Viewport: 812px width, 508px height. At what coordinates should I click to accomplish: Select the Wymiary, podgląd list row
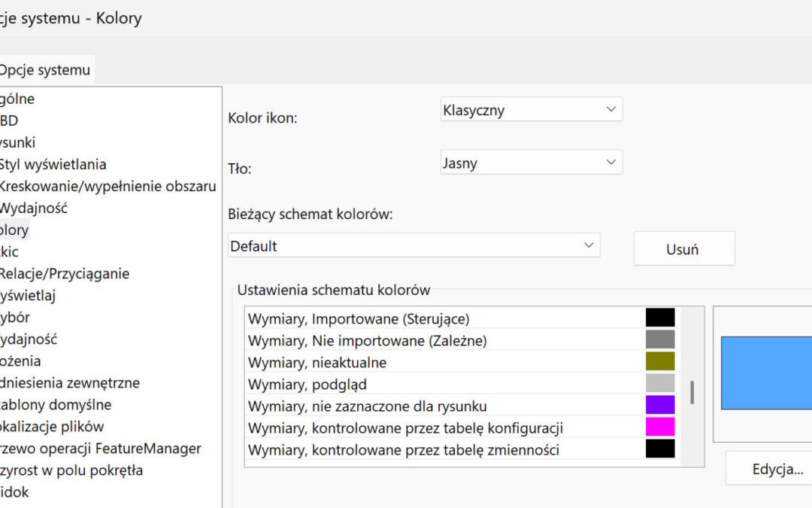(x=308, y=385)
